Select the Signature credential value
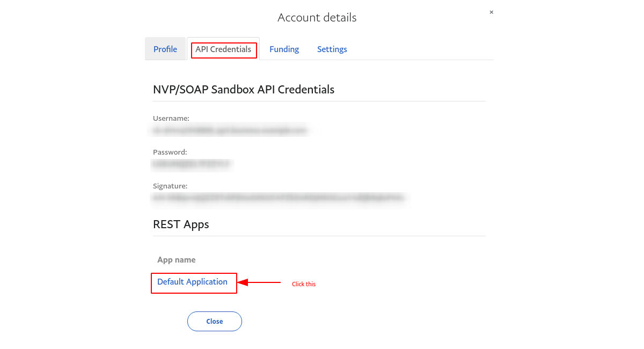Viewport: 644px width, 349px height. 277,198
